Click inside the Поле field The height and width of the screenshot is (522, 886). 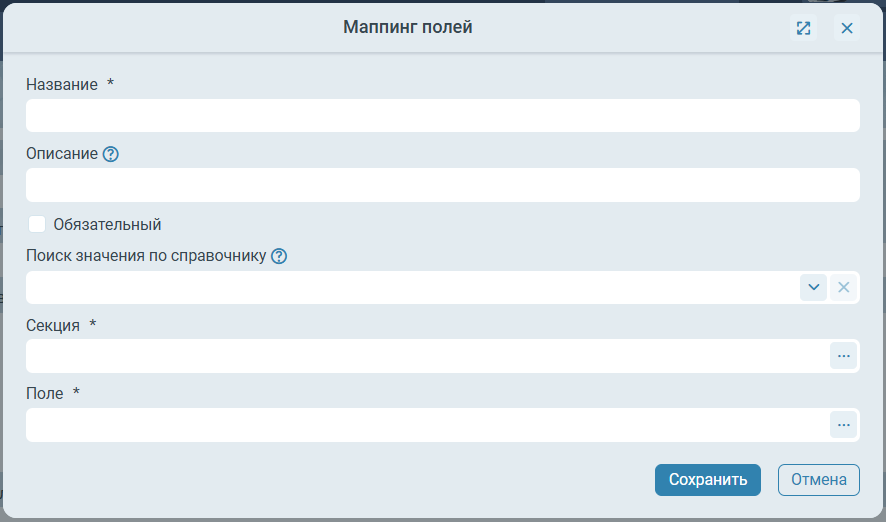pyautogui.click(x=427, y=425)
